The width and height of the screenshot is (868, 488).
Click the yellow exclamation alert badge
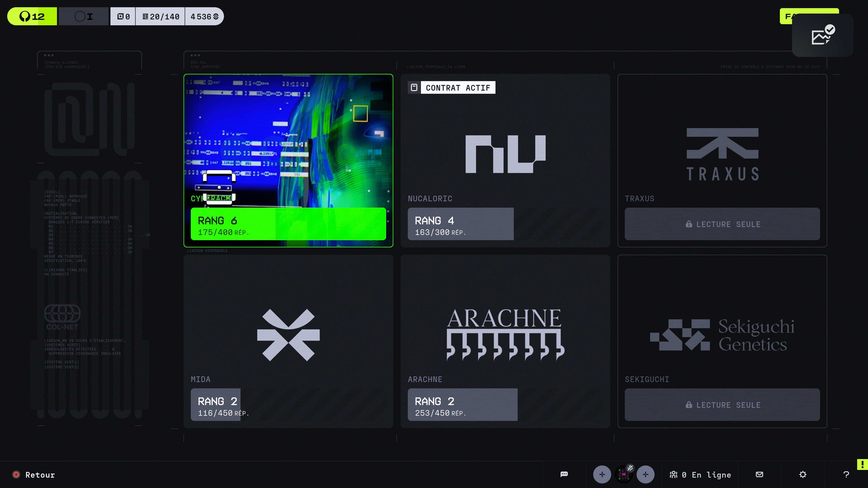coord(862,465)
